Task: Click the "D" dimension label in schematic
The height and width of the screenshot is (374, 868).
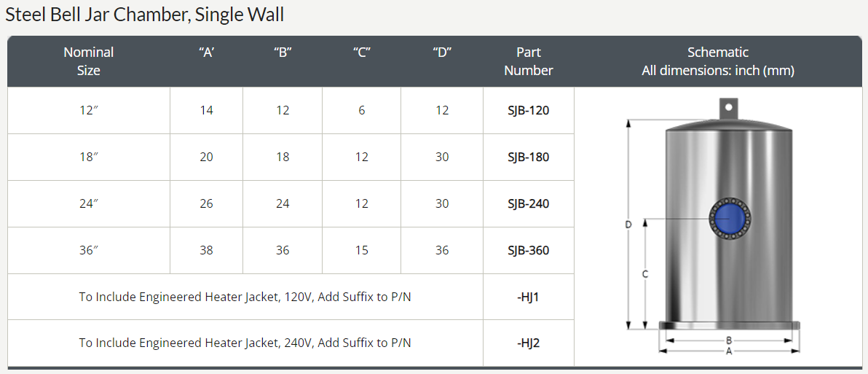Action: [x=628, y=225]
